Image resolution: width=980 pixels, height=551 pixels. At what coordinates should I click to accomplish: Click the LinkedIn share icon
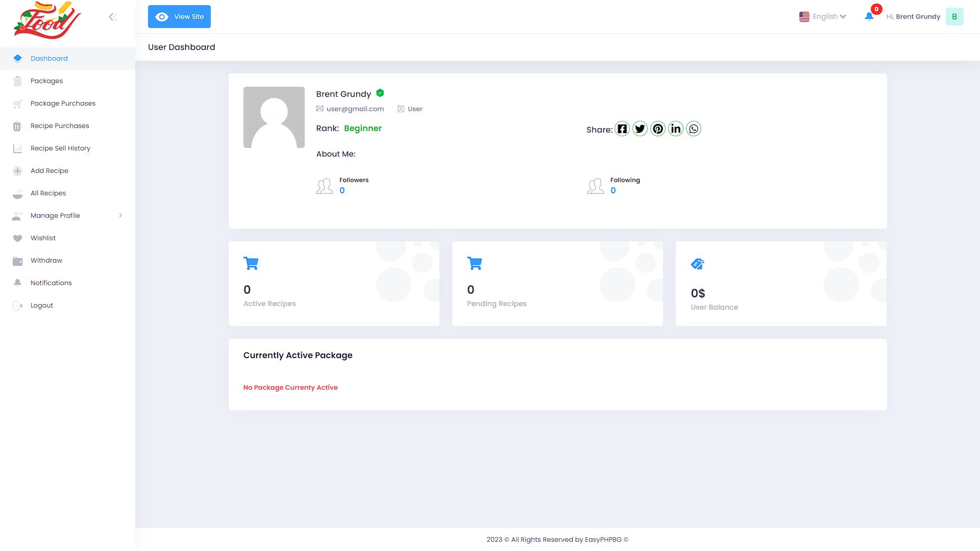[676, 129]
